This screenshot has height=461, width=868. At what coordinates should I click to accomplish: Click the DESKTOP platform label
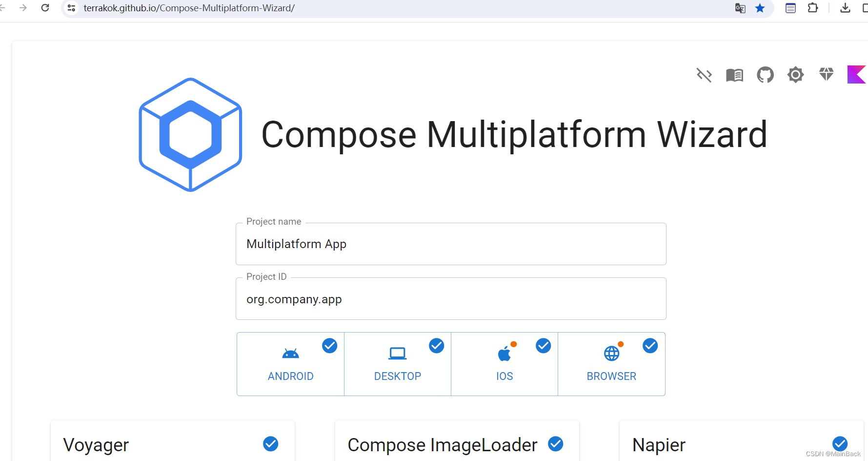(397, 377)
